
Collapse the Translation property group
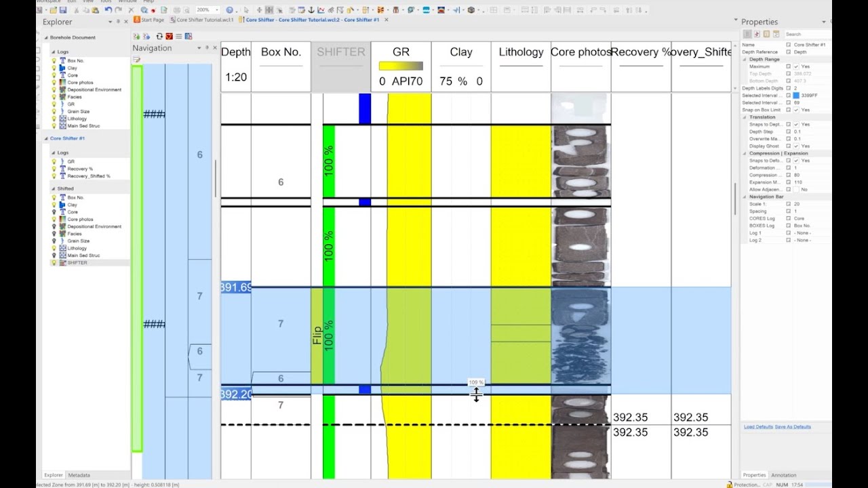745,117
